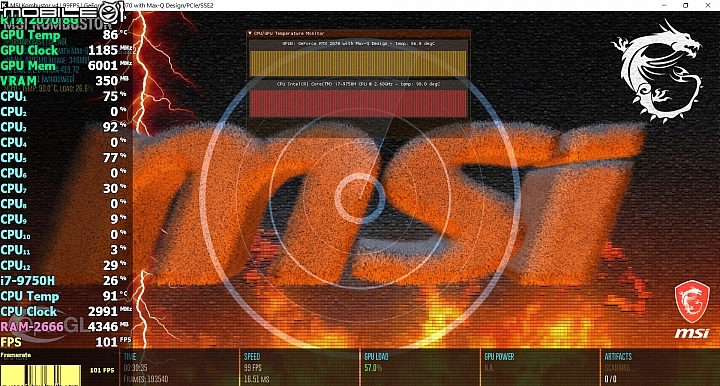Click the yellow GPU temperature graph

[x=358, y=63]
